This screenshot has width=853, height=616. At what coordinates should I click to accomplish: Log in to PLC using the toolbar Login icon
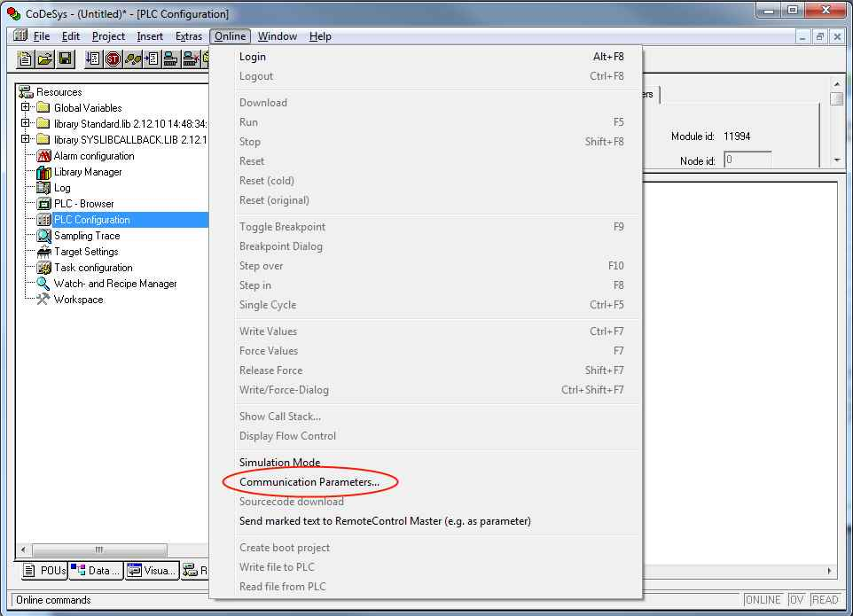(x=171, y=58)
